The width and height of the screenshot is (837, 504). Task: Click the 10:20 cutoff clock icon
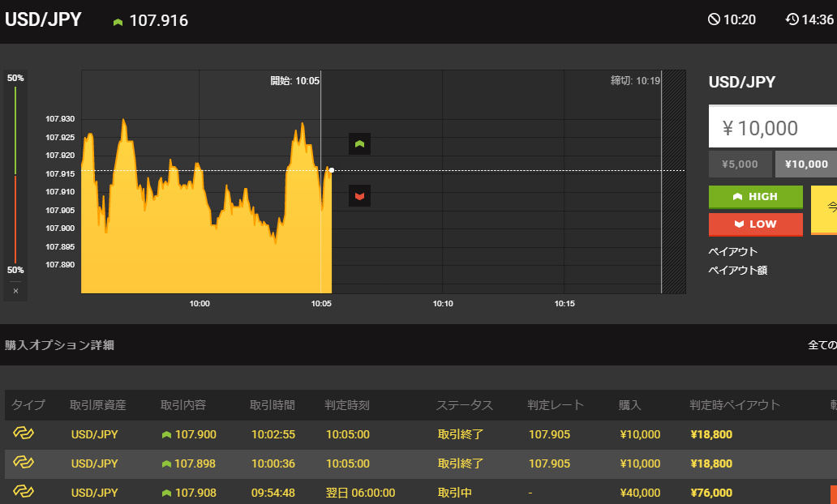(714, 19)
